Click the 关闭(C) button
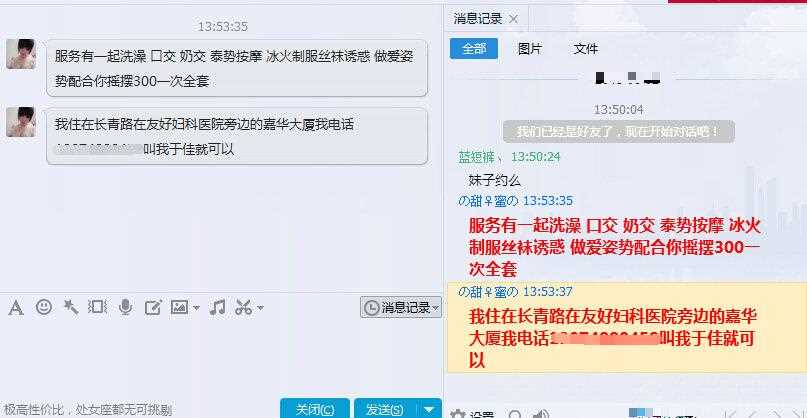Screen dimensions: 807x418 (x=315, y=409)
